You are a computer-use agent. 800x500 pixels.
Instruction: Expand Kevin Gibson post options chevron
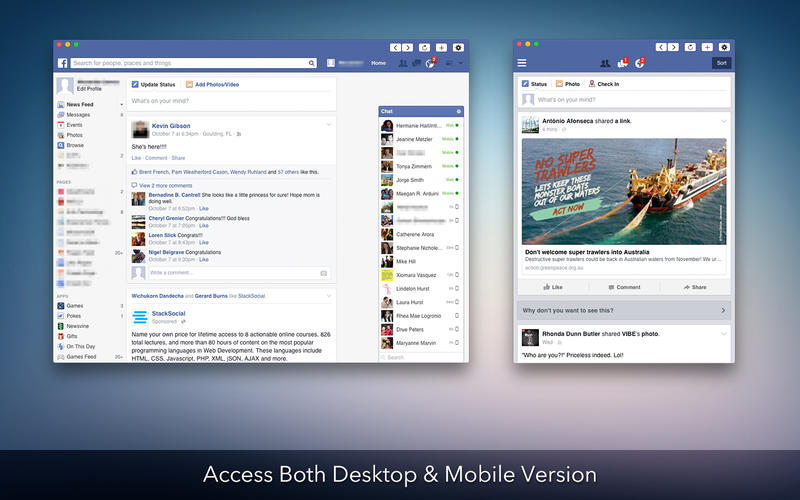point(329,124)
